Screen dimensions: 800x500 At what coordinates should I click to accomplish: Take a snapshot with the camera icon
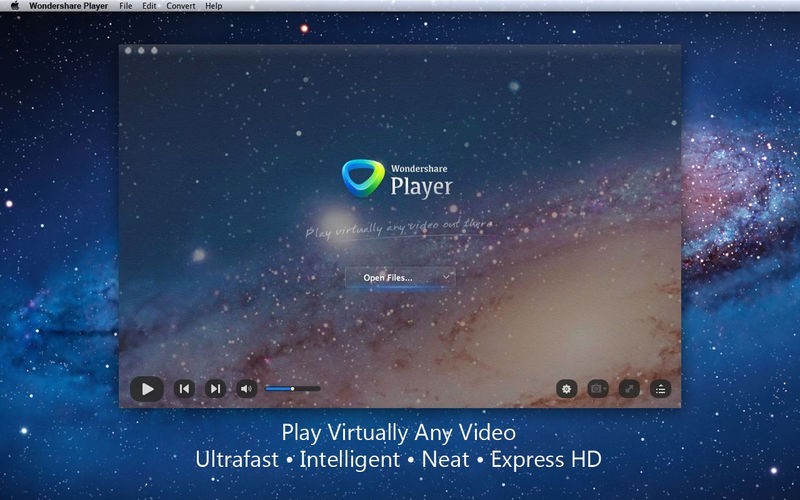pos(598,389)
